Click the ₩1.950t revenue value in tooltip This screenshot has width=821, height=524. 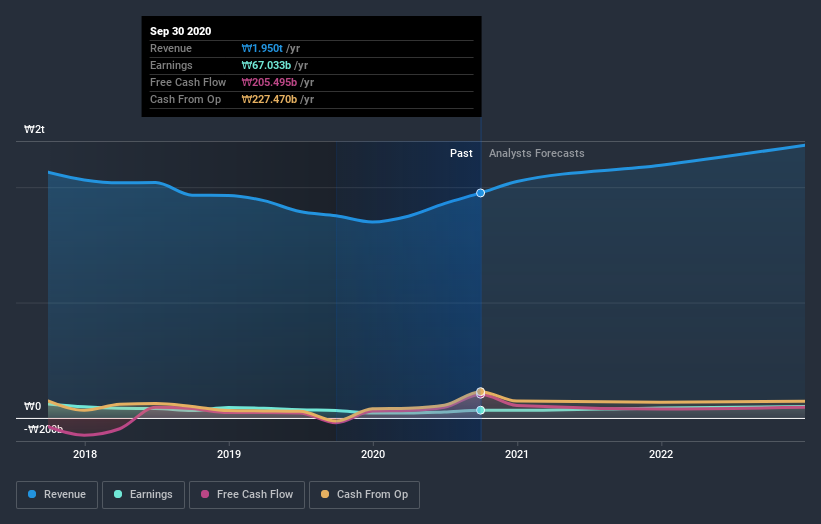[x=262, y=48]
